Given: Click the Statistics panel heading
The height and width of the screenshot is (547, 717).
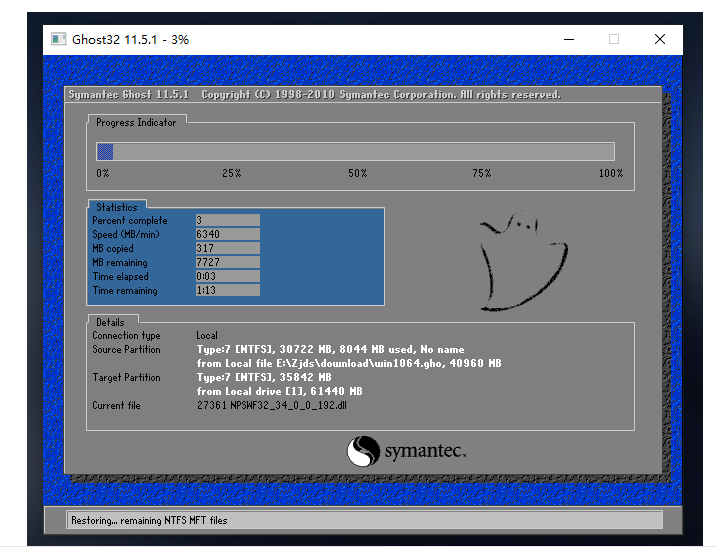Looking at the screenshot, I should coord(117,207).
